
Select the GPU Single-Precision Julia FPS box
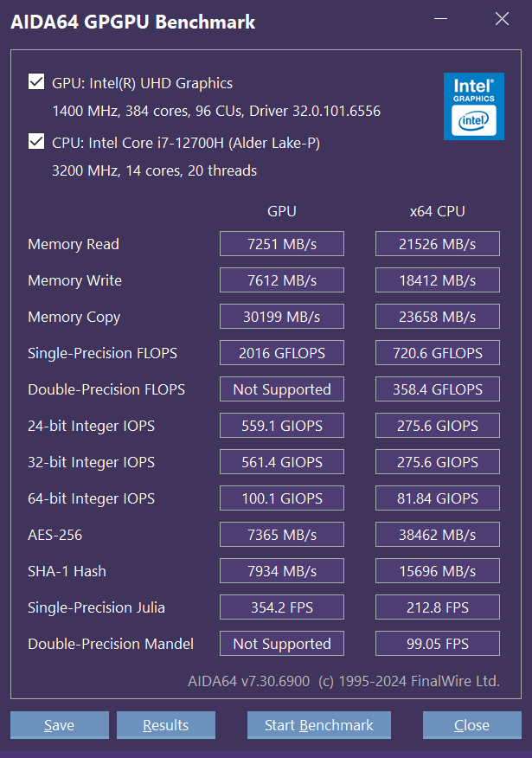[x=282, y=607]
